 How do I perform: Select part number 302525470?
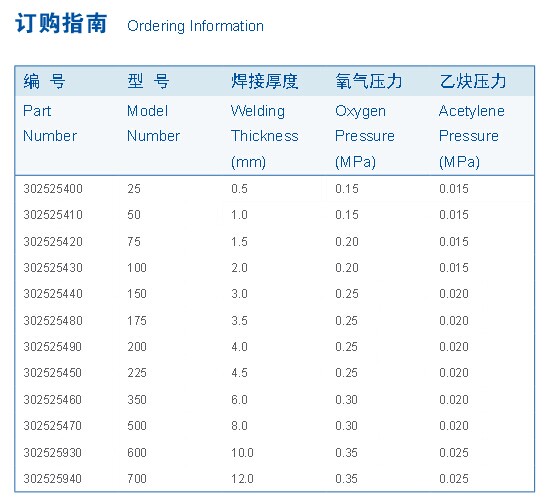pyautogui.click(x=52, y=426)
